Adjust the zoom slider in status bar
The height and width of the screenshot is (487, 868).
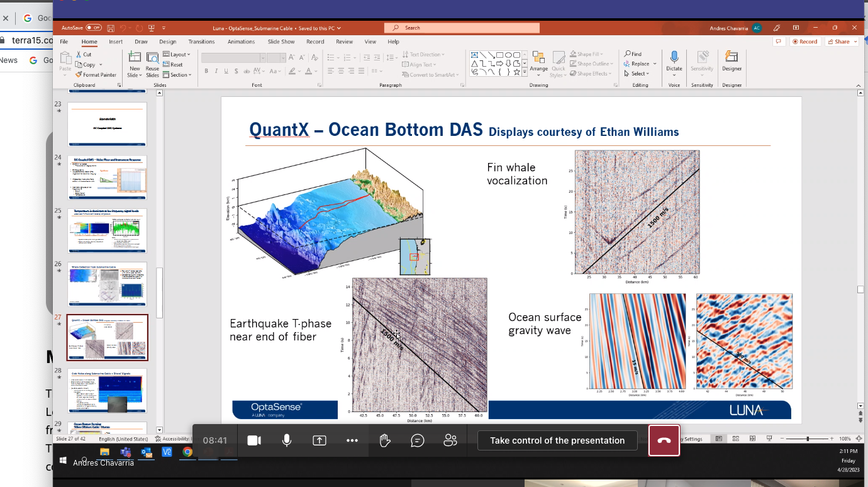click(x=807, y=439)
